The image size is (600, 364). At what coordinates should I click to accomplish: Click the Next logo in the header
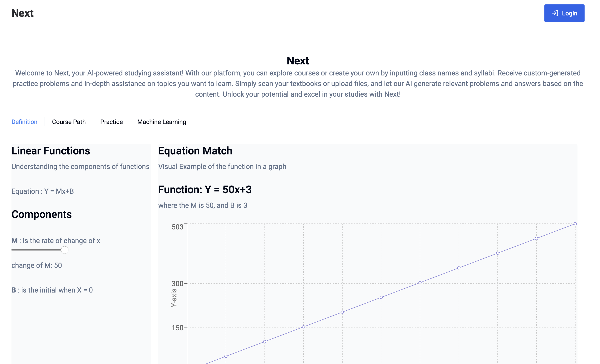[22, 13]
